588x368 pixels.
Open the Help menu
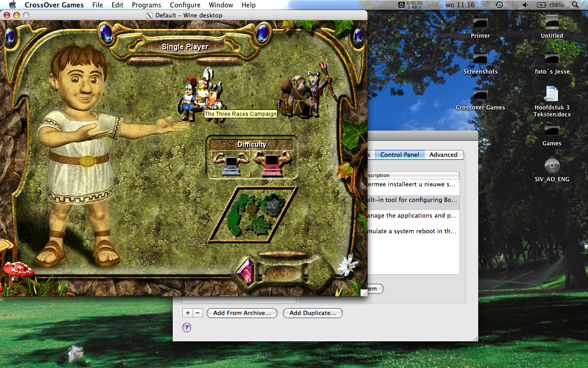(x=249, y=5)
